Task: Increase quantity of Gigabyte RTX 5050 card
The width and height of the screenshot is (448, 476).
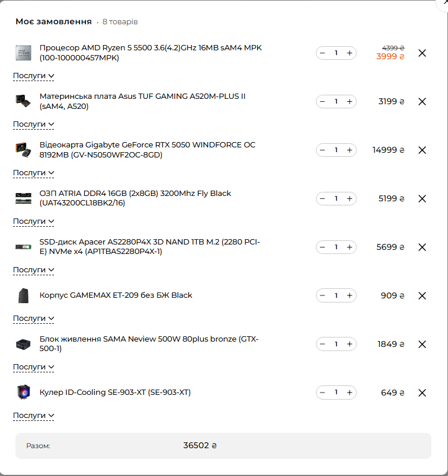Action: (350, 150)
